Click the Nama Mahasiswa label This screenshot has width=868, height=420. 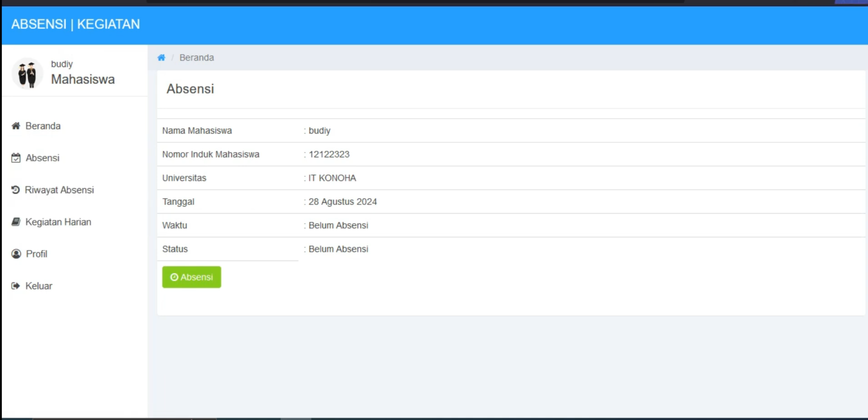197,131
